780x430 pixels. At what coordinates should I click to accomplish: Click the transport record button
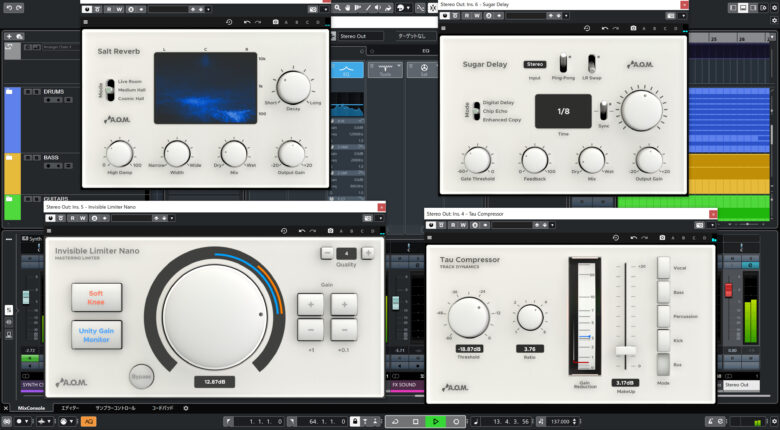coord(456,422)
